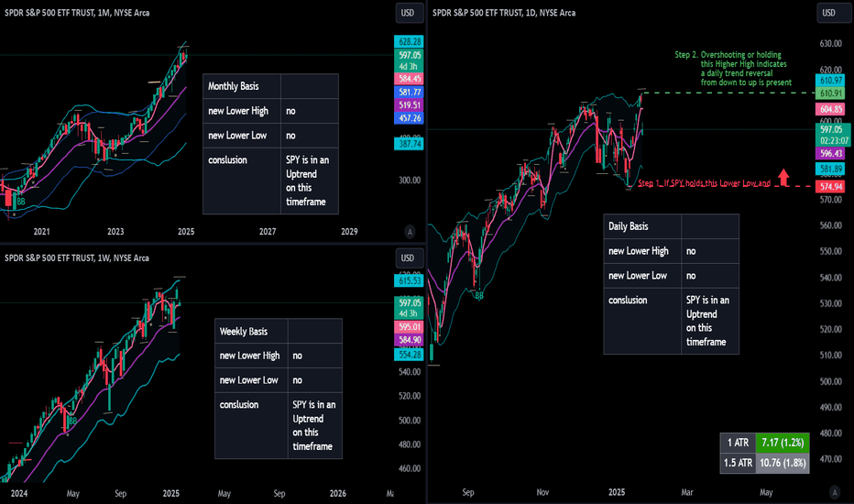
Task: Select the 457.26 blue price label
Action: pyautogui.click(x=409, y=118)
